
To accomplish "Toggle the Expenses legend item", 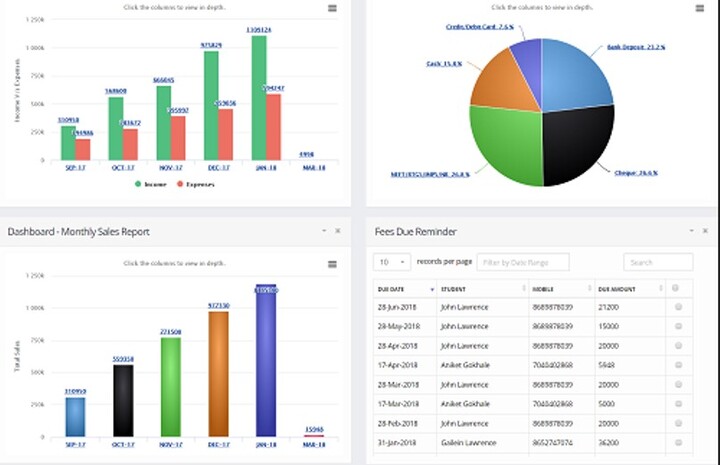I will (195, 184).
